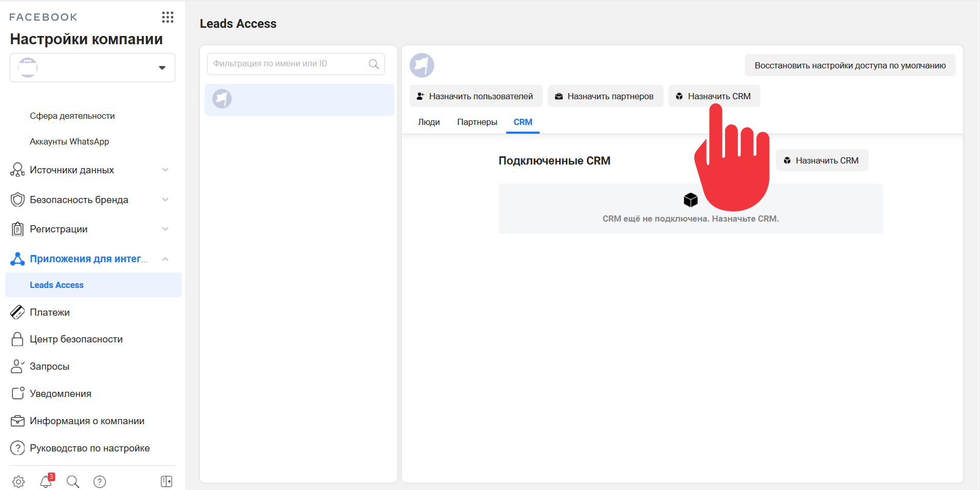Open Информация о компании

point(87,421)
